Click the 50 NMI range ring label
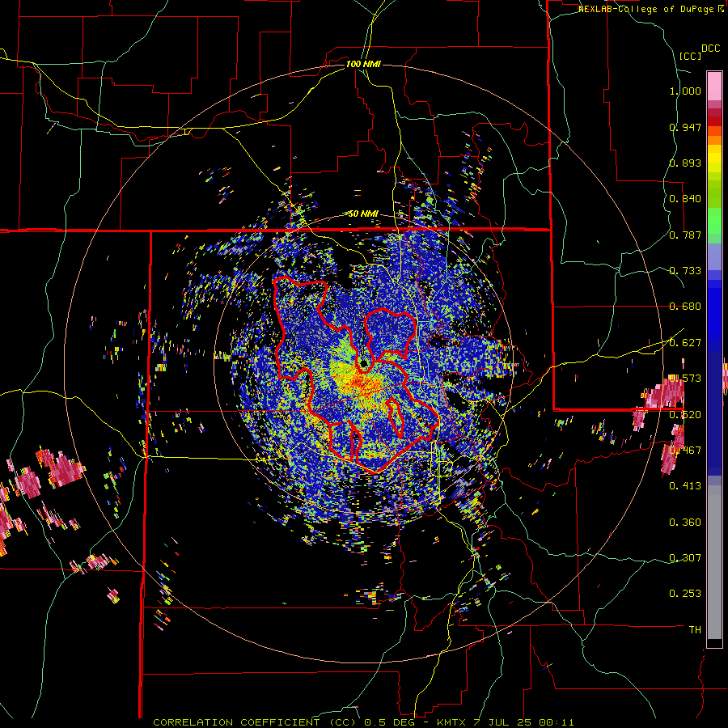This screenshot has width=728, height=728. 363,214
